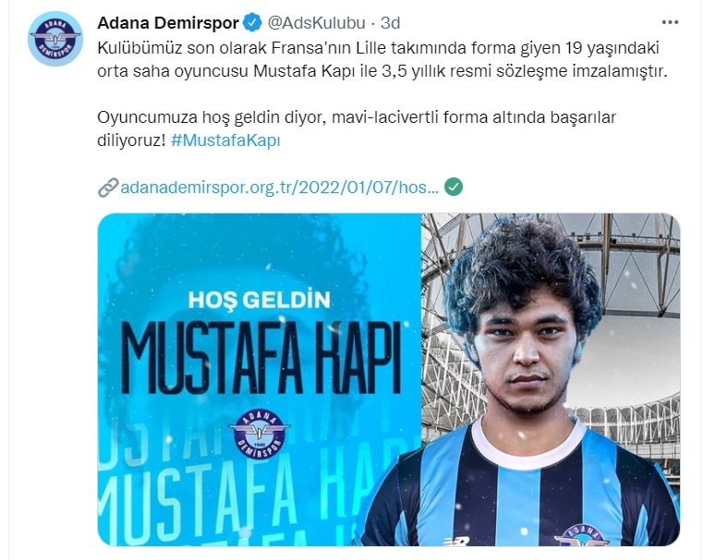
Task: Click the blue verified badge
Action: click(252, 23)
